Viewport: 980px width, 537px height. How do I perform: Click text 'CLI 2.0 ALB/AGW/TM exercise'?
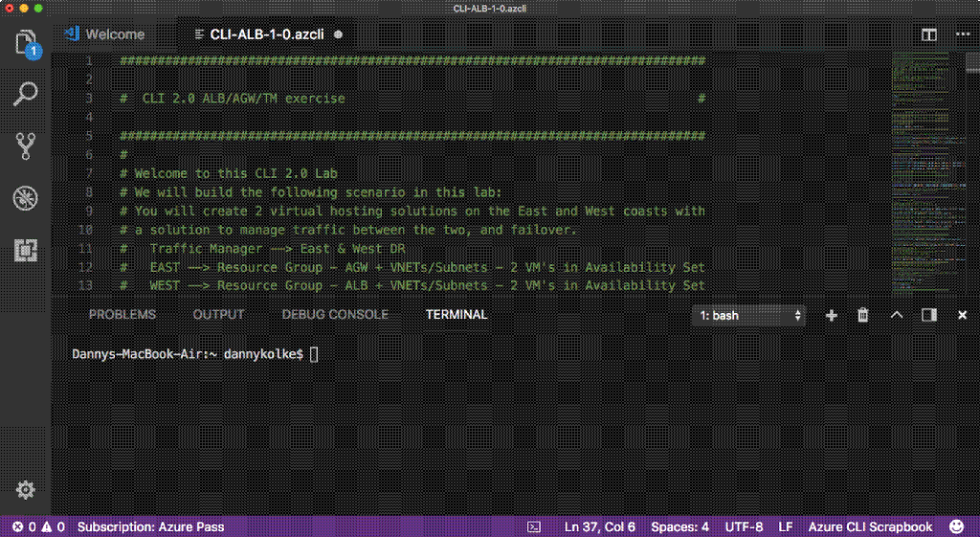click(x=244, y=99)
